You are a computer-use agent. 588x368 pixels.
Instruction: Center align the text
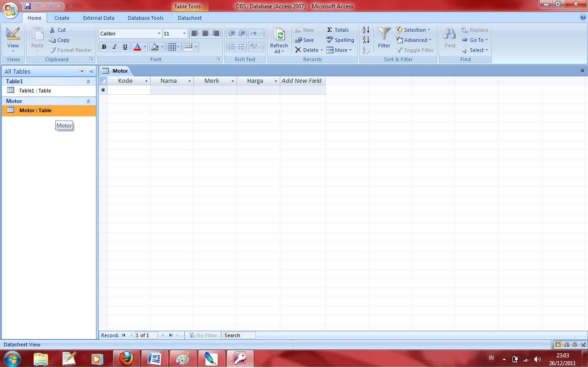click(205, 34)
